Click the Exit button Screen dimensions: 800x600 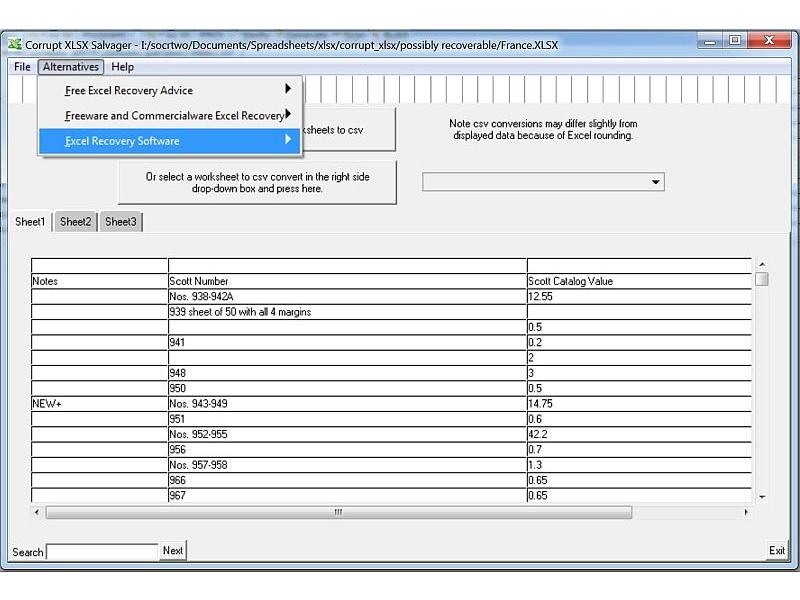[x=777, y=550]
